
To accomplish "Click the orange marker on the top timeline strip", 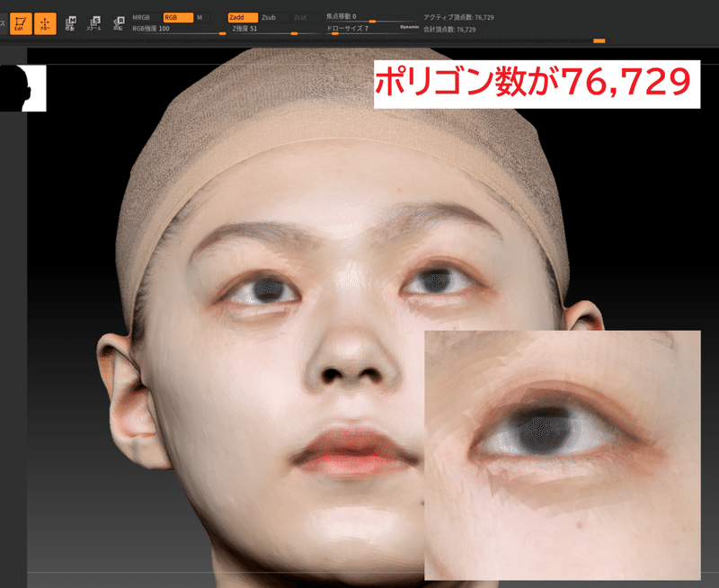I will coord(599,40).
